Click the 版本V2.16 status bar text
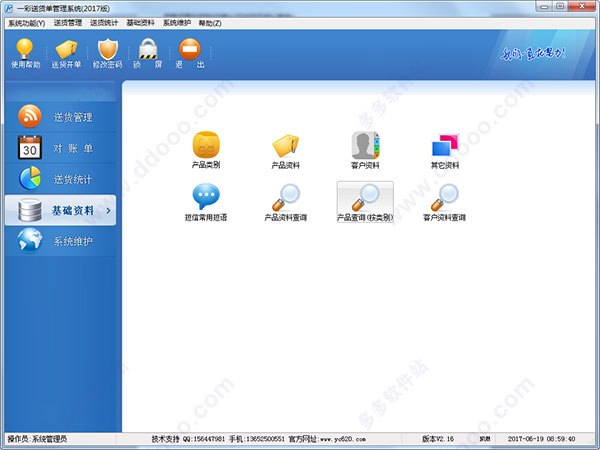This screenshot has height=450, width=600. tap(437, 439)
